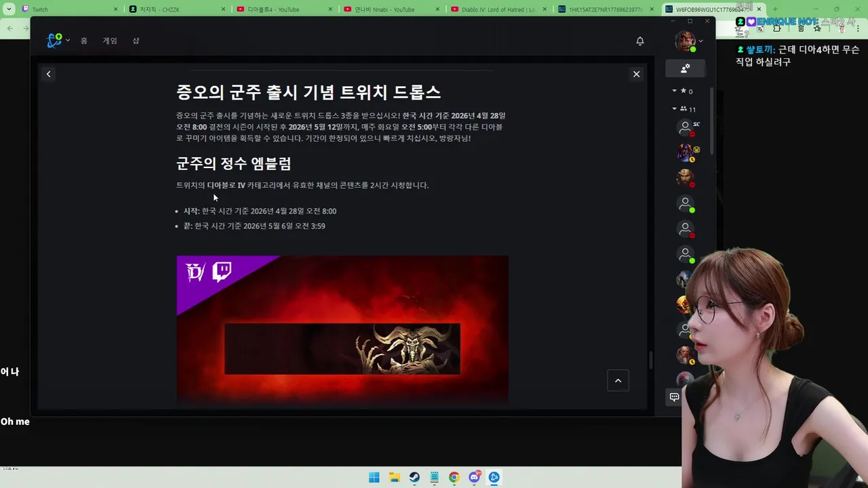Click the 시작 date line
This screenshot has height=488, width=868.
[260, 211]
